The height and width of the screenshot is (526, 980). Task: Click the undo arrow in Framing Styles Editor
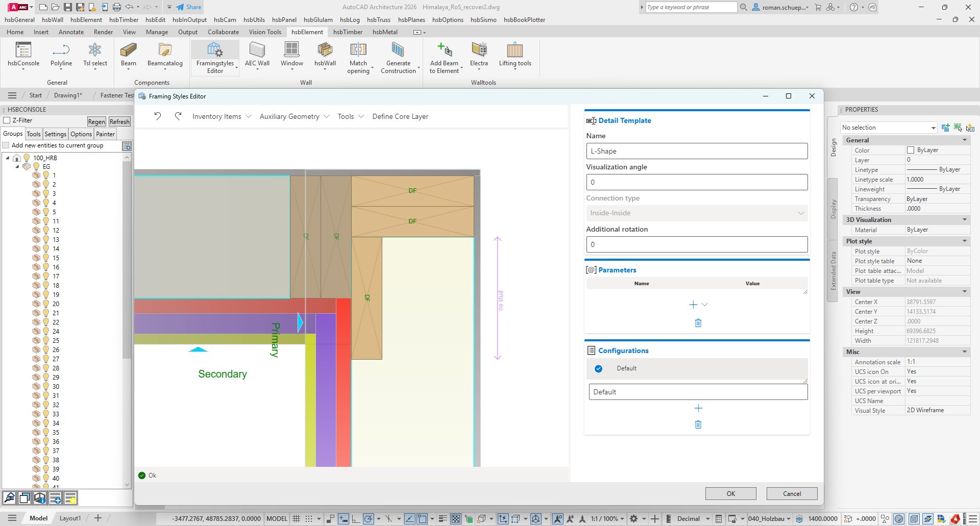[158, 116]
